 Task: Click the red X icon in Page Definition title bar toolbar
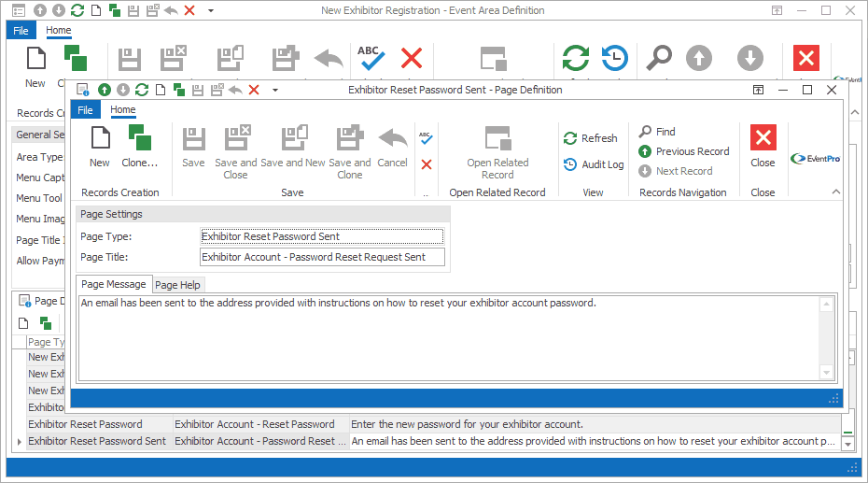(254, 90)
